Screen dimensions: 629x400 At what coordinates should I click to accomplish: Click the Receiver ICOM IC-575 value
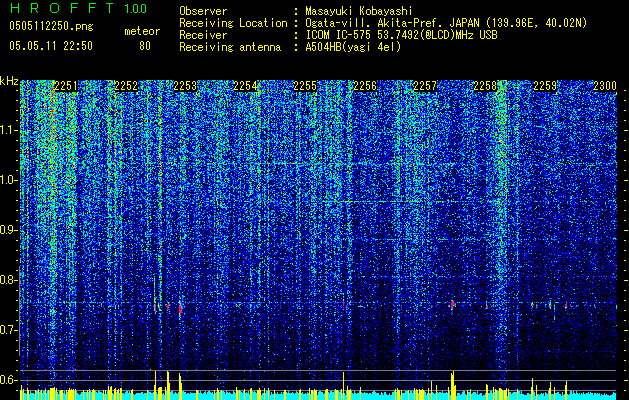coord(401,35)
